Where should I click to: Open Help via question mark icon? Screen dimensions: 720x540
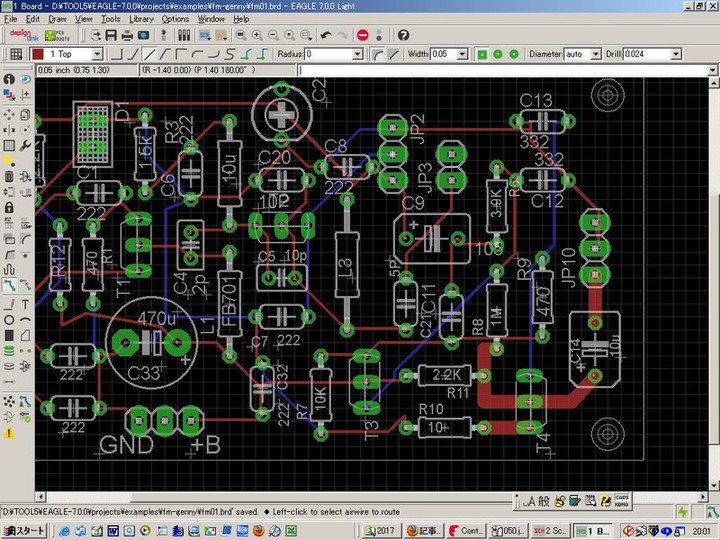[x=403, y=35]
